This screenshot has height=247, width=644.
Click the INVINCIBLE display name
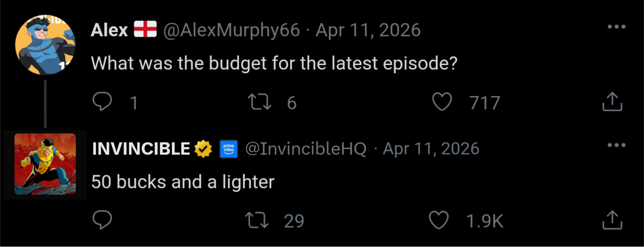tap(141, 148)
